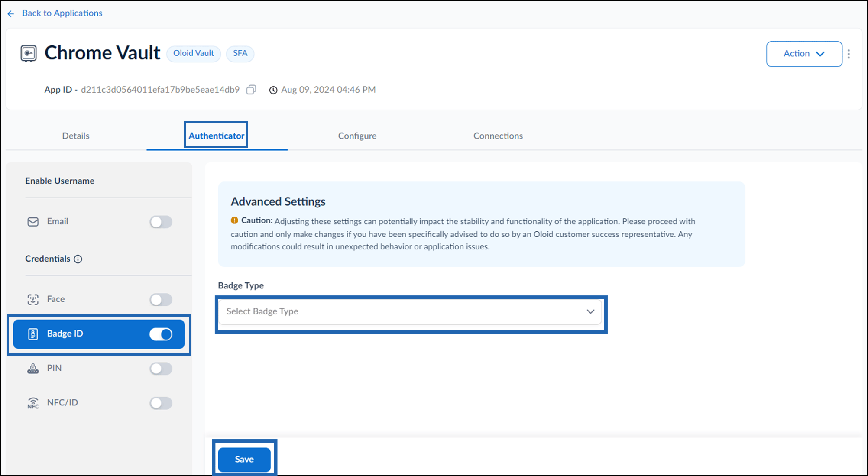Viewport: 868px width, 476px height.
Task: Click the Credentials heading
Action: 48,259
